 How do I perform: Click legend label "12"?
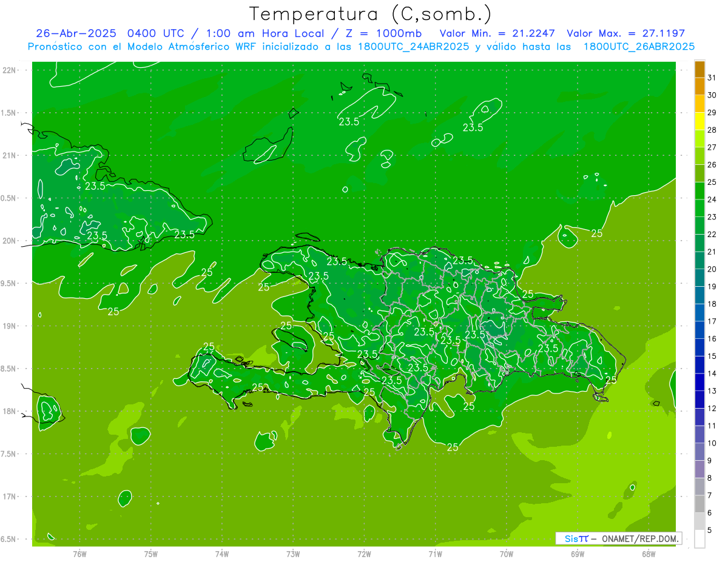pyautogui.click(x=712, y=408)
